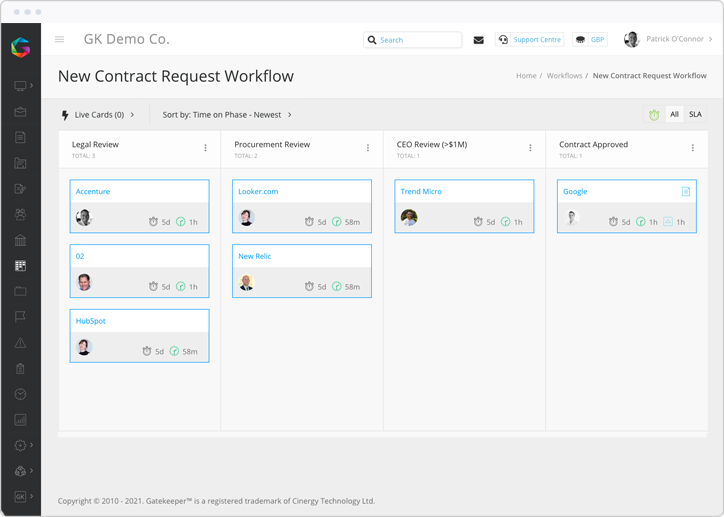The width and height of the screenshot is (724, 517).
Task: Select the SLA filter toggle
Action: click(695, 114)
